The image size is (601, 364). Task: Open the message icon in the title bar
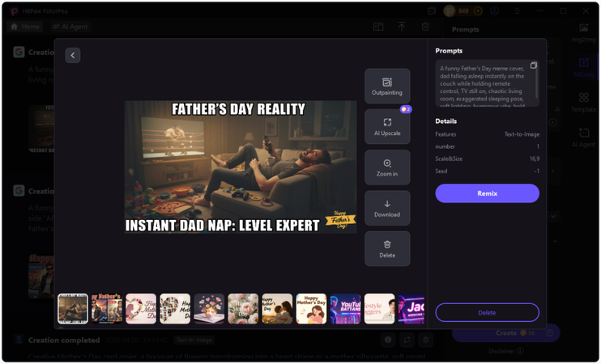(432, 11)
